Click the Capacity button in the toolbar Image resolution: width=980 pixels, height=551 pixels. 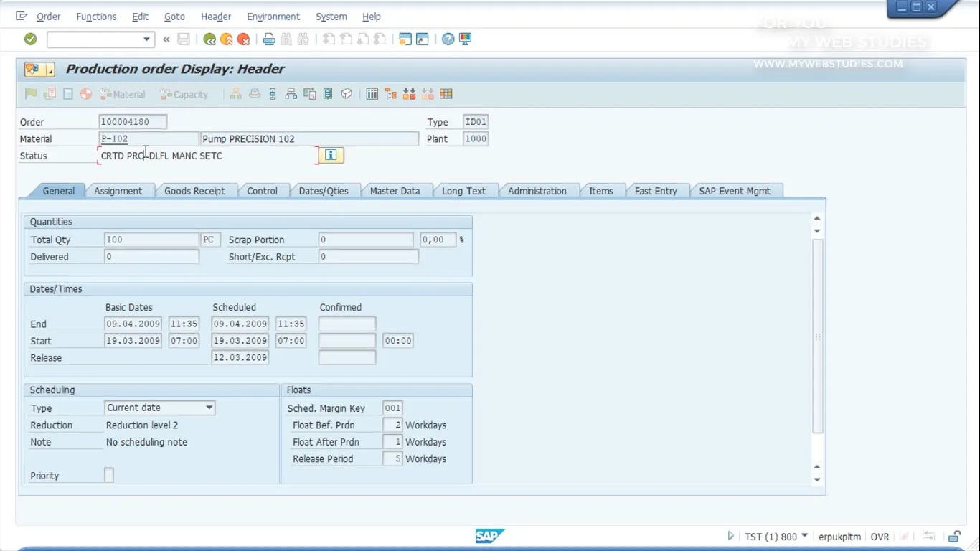pyautogui.click(x=183, y=94)
